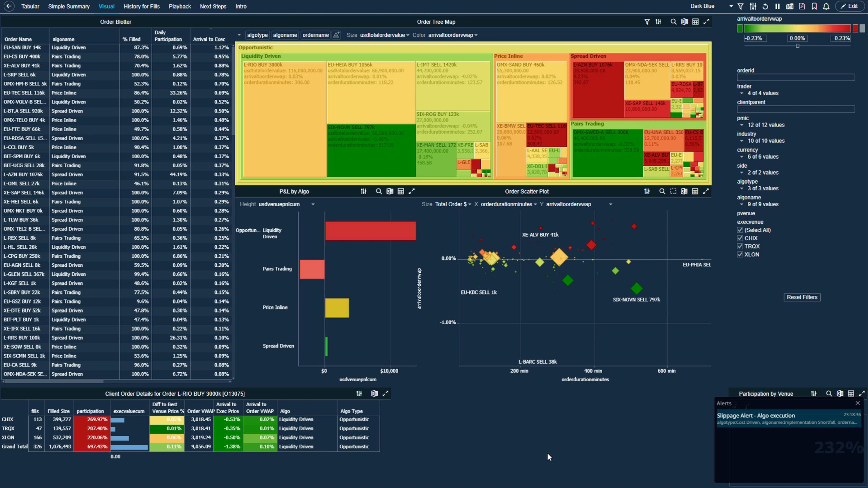Screen dimensions: 868x488
Task: Click the pause streaming icon in top toolbar
Action: click(777, 6)
